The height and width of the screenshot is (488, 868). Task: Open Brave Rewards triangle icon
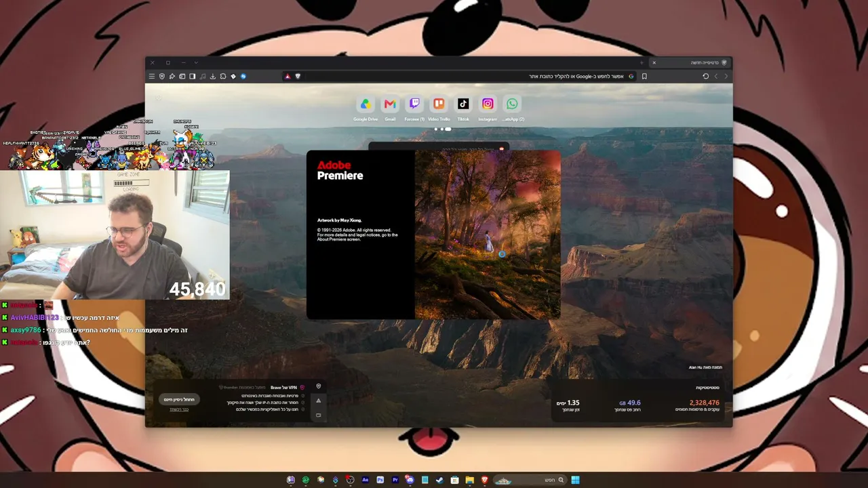point(288,77)
